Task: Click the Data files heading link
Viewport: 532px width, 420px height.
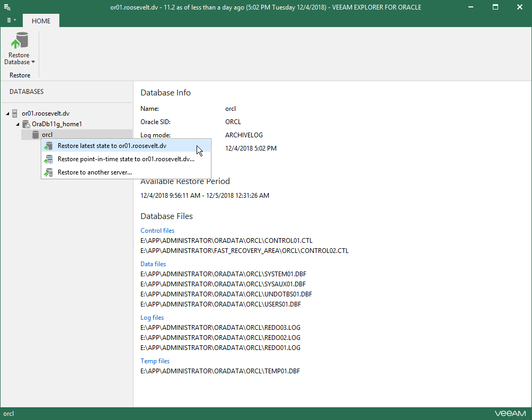Action: point(153,264)
